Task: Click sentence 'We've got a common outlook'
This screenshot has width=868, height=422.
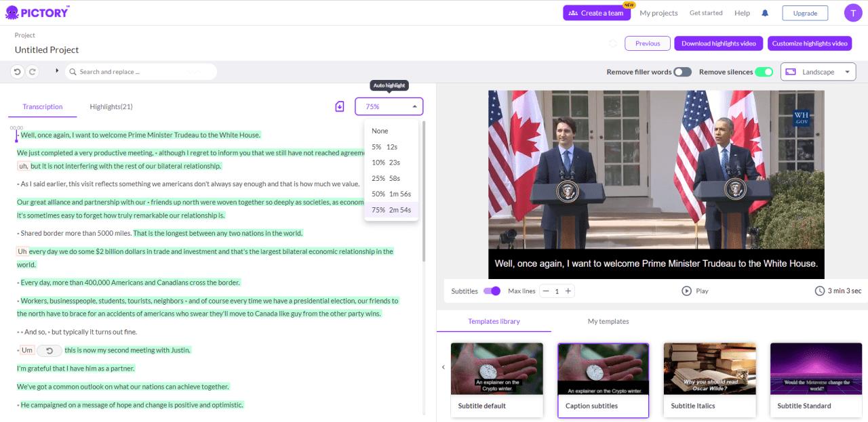Action: tap(123, 387)
